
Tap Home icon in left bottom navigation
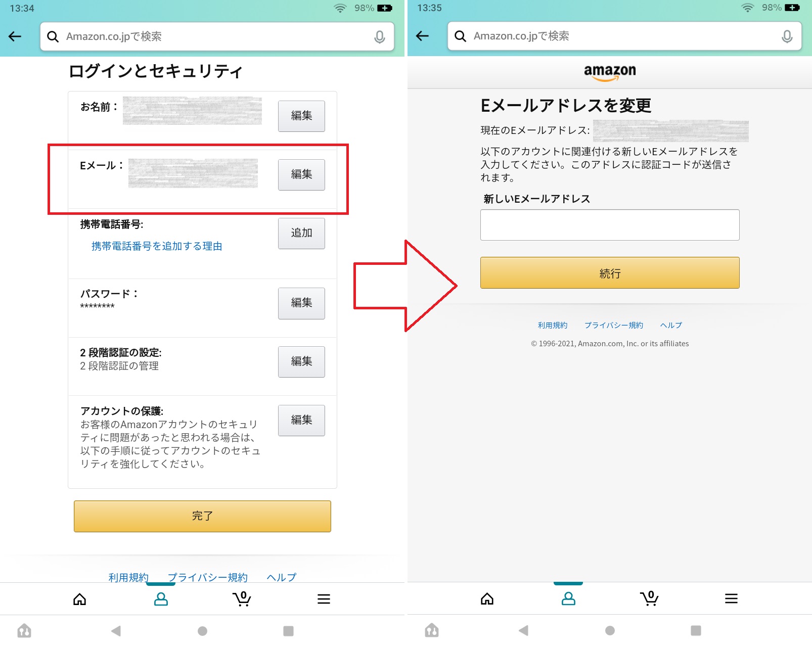pyautogui.click(x=80, y=599)
